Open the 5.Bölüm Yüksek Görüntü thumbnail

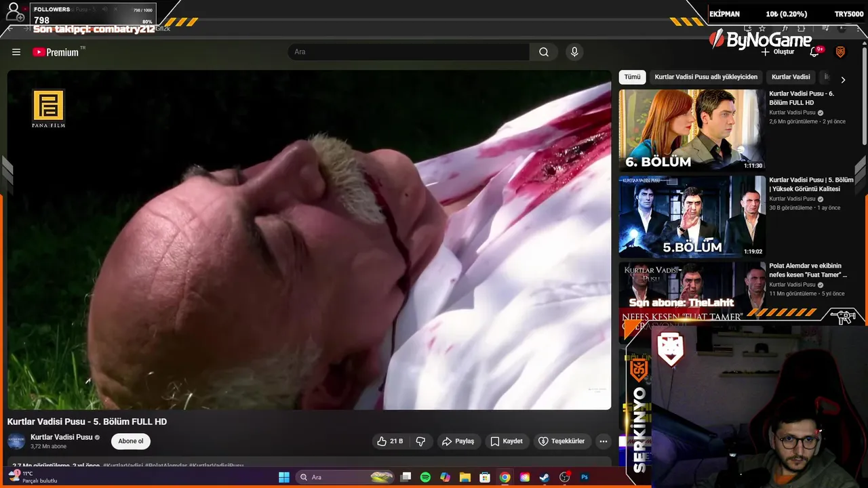(692, 216)
